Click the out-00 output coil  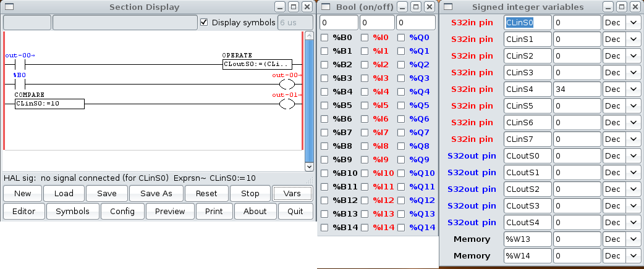pos(288,84)
